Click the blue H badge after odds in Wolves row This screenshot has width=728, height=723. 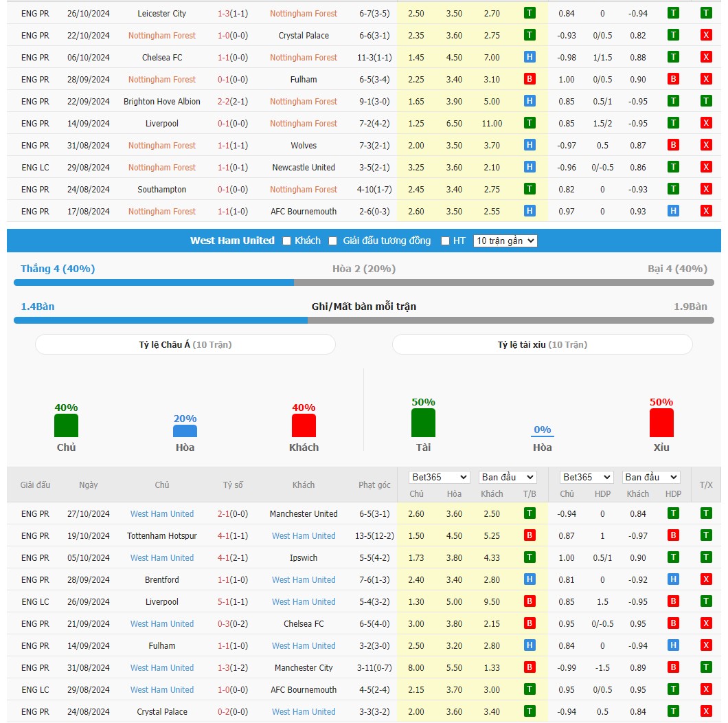click(530, 145)
